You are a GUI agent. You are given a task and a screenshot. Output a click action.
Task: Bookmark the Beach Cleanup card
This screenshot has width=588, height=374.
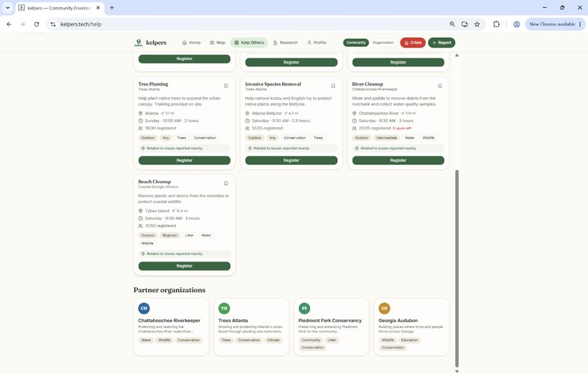click(x=226, y=183)
